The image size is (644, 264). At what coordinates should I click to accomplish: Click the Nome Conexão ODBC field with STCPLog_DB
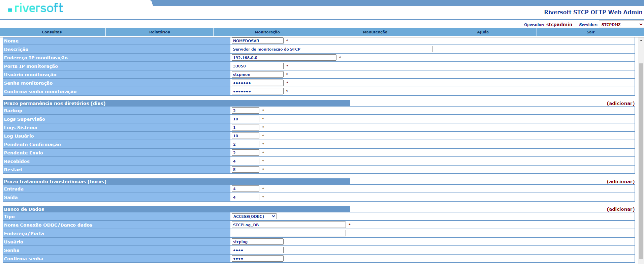(289, 225)
